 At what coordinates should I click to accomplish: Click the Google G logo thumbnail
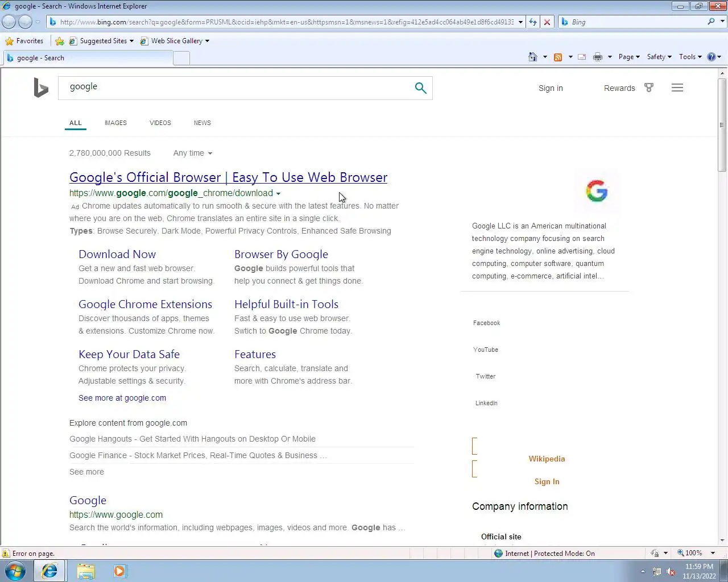(597, 191)
